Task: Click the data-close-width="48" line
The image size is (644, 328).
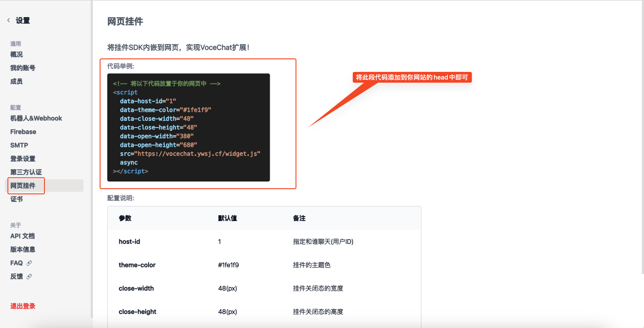Action: (x=157, y=119)
